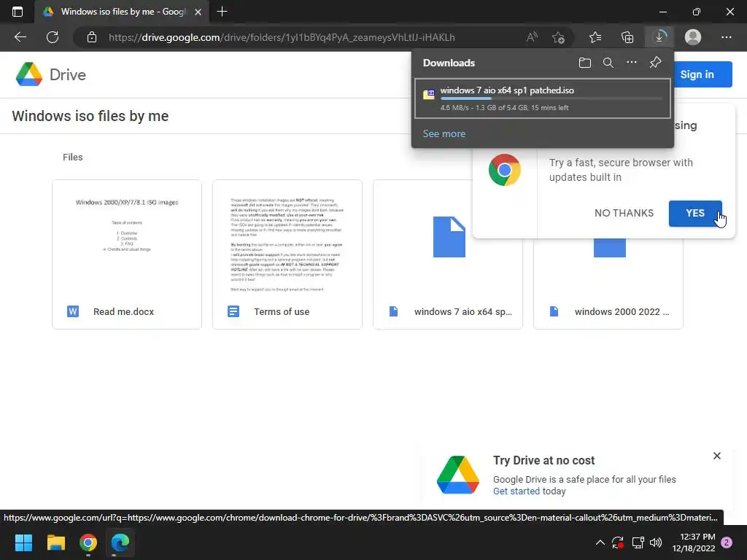Screen dimensions: 747x560
Task: Click the network tray icon
Action: click(638, 542)
